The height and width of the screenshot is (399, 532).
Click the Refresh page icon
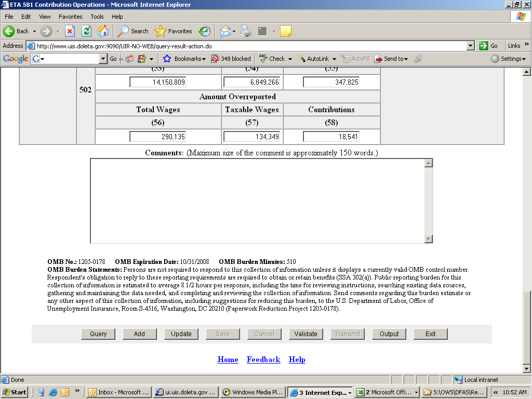pos(86,31)
